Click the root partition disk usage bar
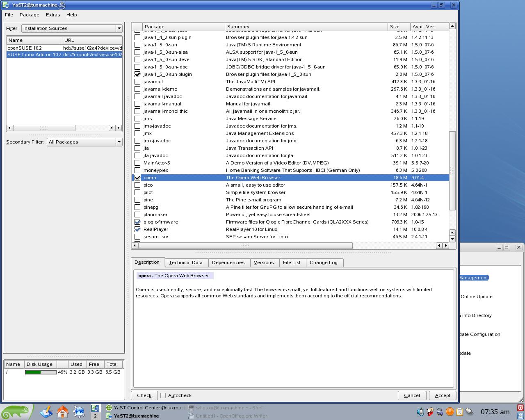This screenshot has height=420, width=525. (41, 372)
